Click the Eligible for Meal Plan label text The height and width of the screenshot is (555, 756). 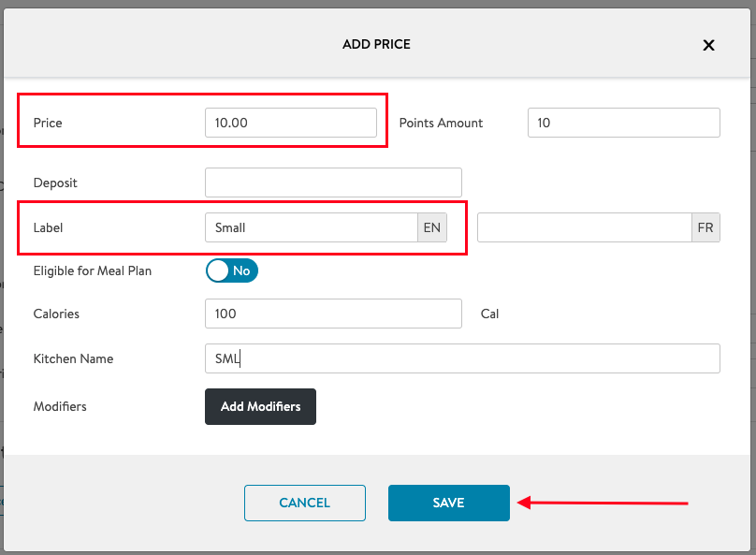92,270
